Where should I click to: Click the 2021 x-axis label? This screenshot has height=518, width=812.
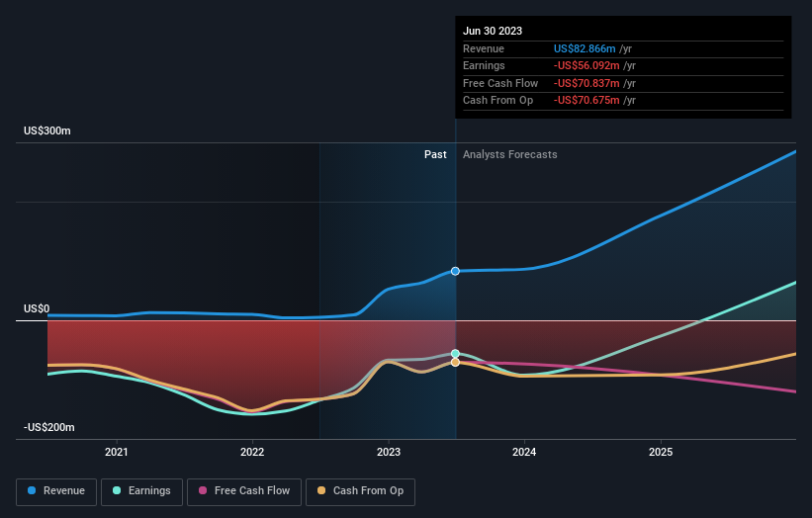click(x=117, y=452)
